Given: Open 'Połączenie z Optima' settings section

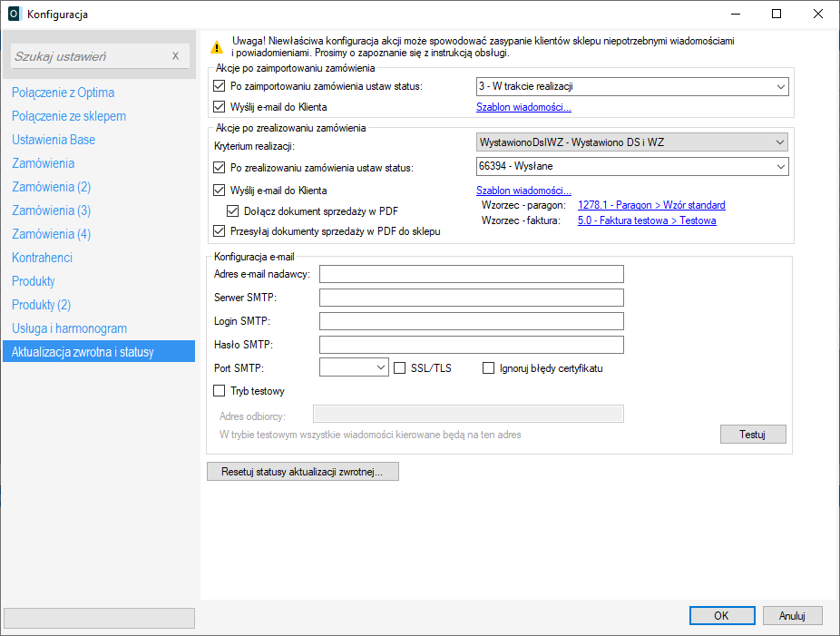Looking at the screenshot, I should point(63,93).
